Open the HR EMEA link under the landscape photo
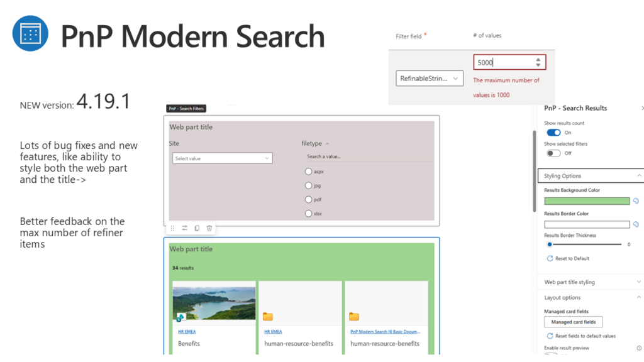Screen dimensions: 644x362 (187, 332)
